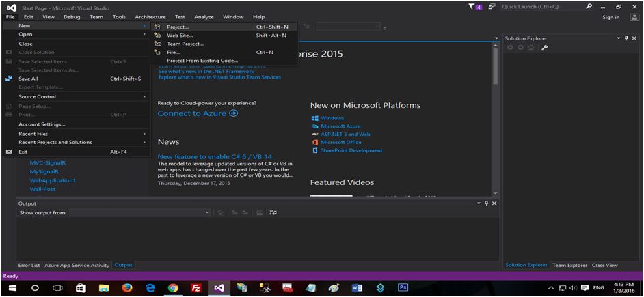Select File... in the New submenu

pos(224,52)
